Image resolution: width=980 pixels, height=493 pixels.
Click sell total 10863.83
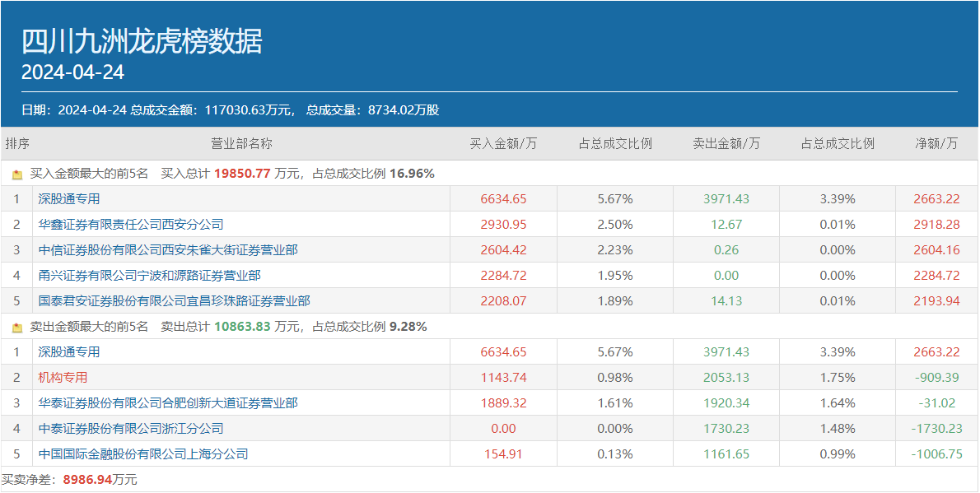pyautogui.click(x=242, y=327)
